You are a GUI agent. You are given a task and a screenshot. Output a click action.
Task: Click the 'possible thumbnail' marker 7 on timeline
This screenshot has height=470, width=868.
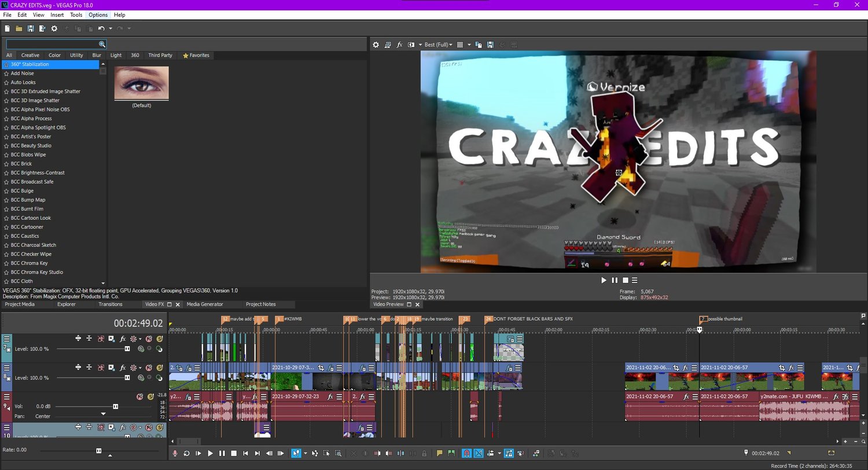(703, 319)
